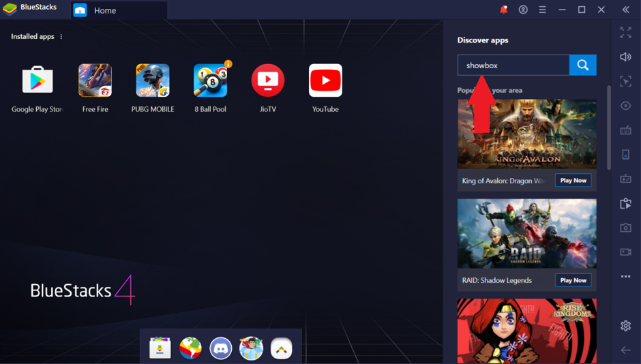Click the showbox search input field

tap(513, 65)
